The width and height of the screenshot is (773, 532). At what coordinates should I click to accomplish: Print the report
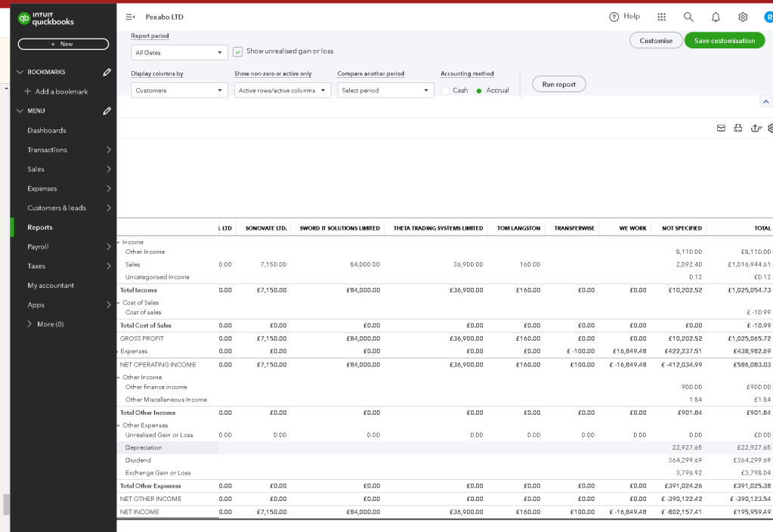[x=738, y=128]
